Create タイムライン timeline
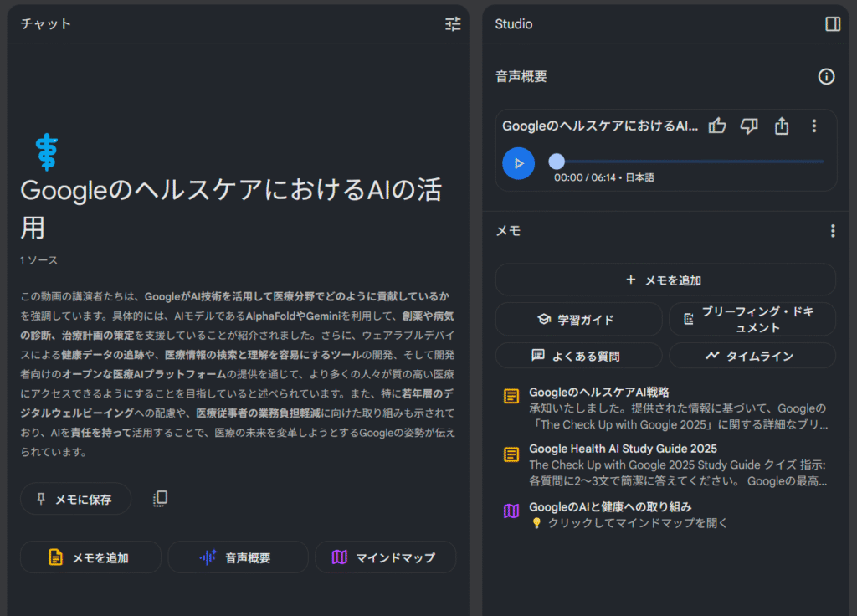This screenshot has width=857, height=616. coord(752,356)
